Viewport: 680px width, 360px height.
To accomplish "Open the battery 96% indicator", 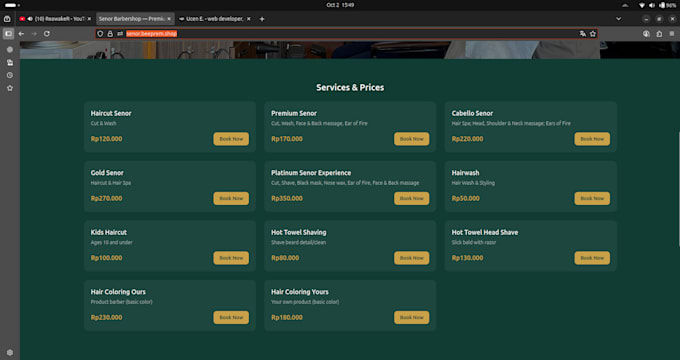I will (667, 5).
